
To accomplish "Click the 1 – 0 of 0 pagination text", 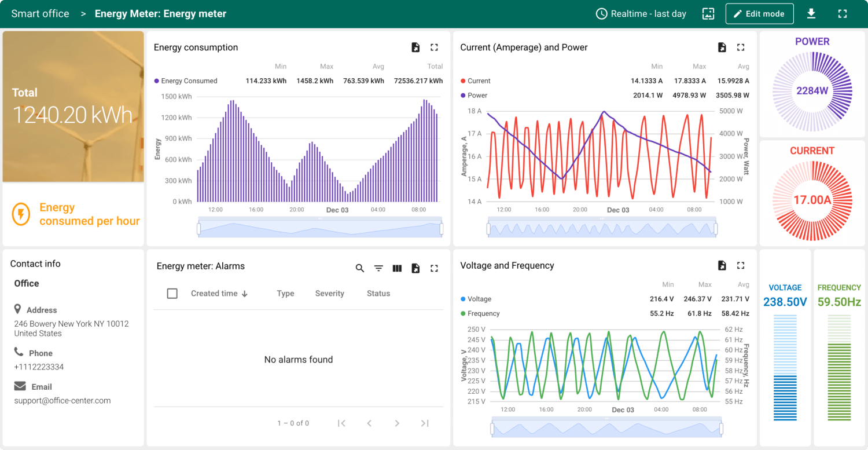I will click(293, 423).
